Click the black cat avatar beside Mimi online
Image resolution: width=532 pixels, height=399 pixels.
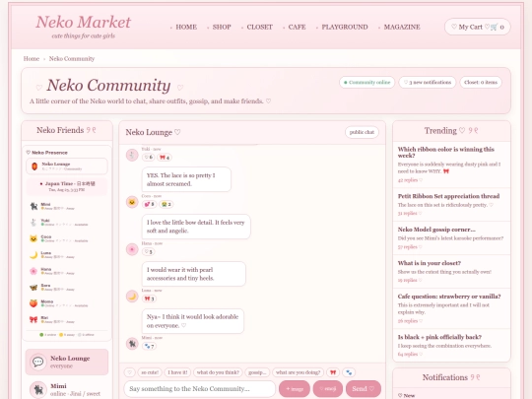point(38,390)
